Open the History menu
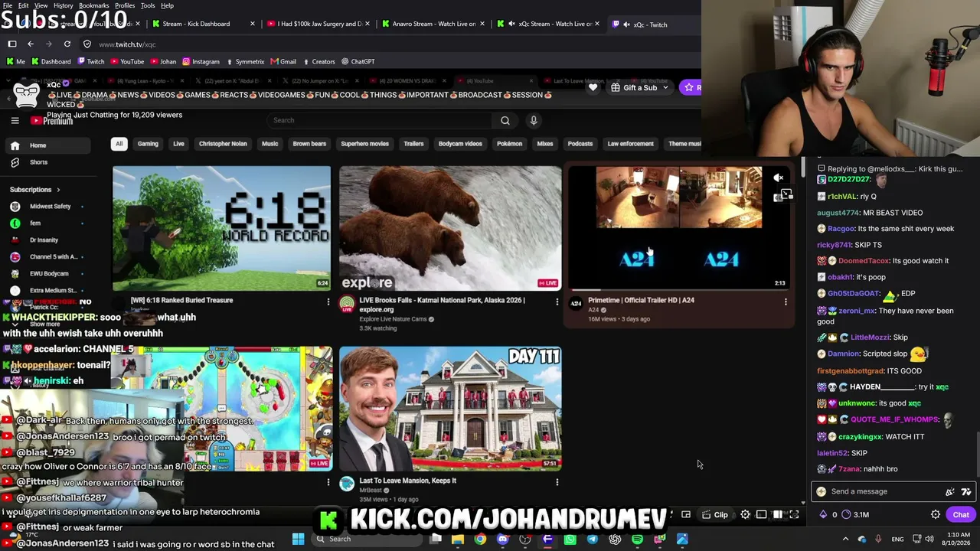 (x=64, y=5)
